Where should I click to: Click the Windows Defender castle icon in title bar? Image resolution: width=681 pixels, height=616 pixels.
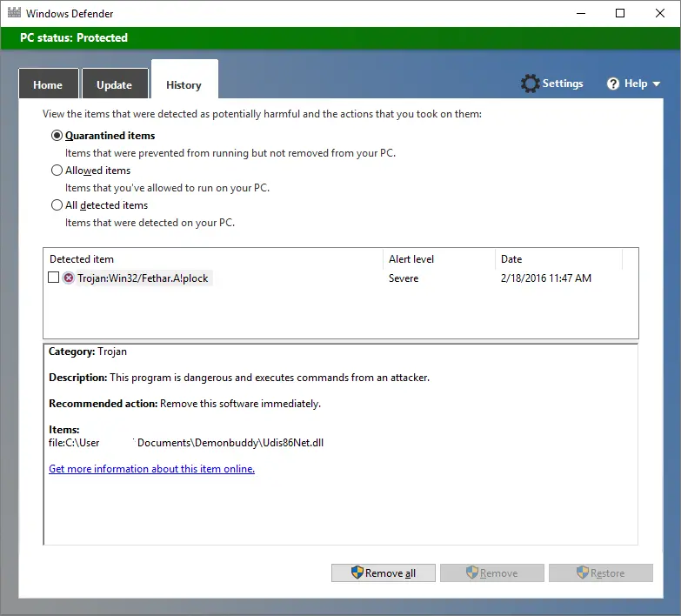[13, 13]
